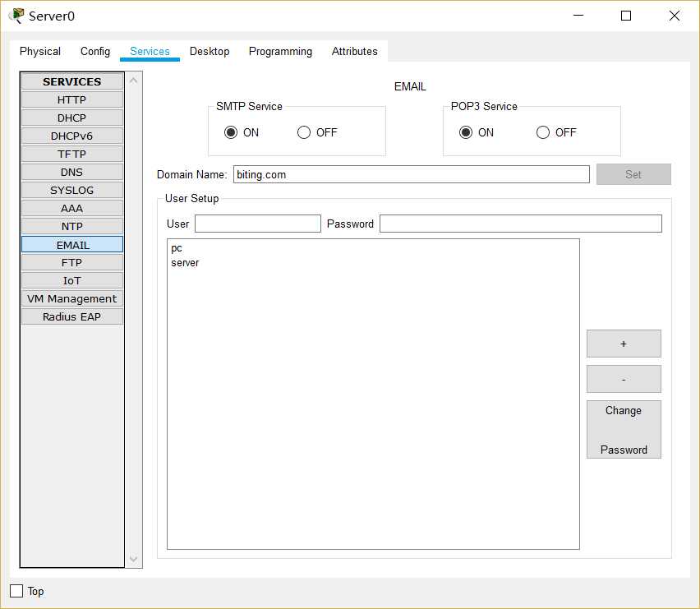
Task: Click services list scroll down arrow
Action: coord(133,559)
